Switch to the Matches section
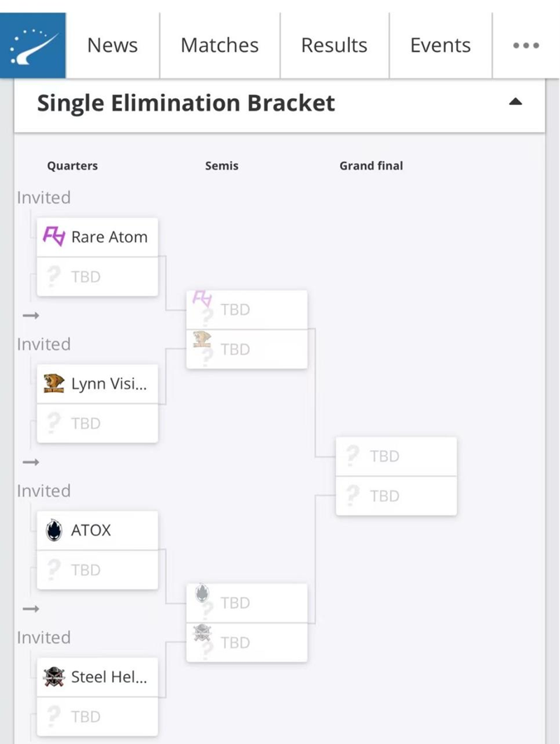The height and width of the screenshot is (744, 560). tap(219, 45)
